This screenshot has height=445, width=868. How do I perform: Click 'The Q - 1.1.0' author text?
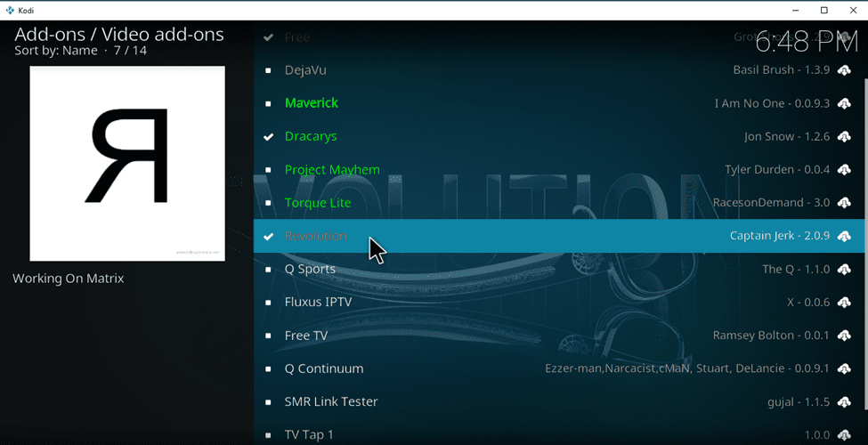pos(796,270)
